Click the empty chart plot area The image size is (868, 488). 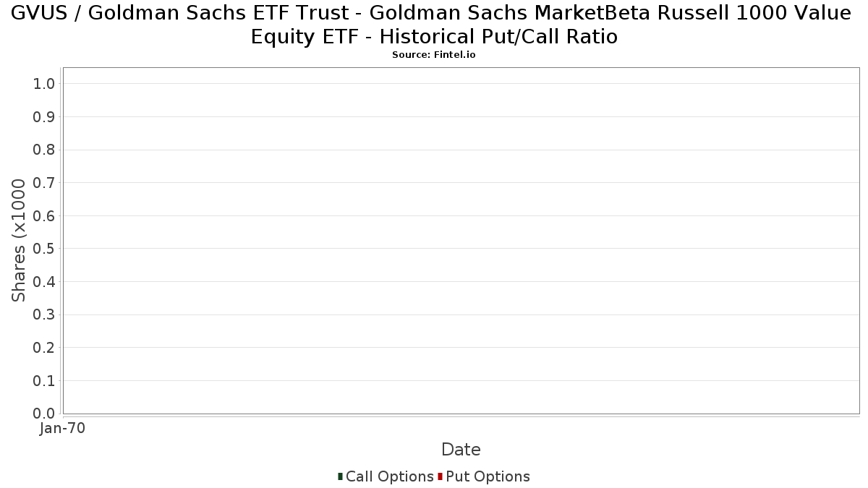coord(461,241)
